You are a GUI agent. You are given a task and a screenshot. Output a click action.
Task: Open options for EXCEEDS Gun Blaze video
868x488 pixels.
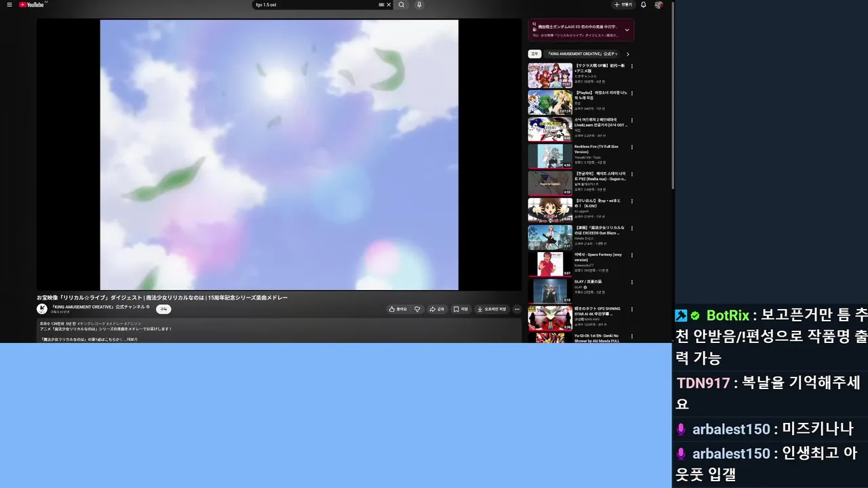click(632, 228)
